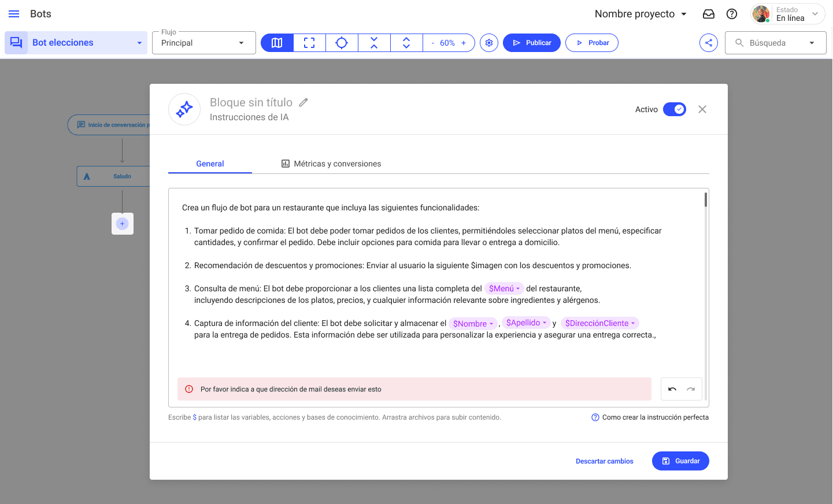Click the error warning icon
Screen dimensions: 833x504
click(x=189, y=389)
